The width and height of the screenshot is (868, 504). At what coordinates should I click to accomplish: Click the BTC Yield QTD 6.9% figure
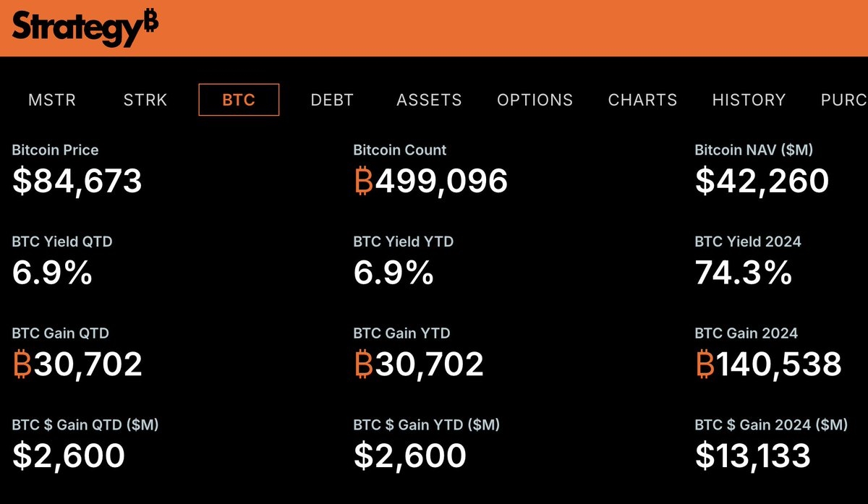pyautogui.click(x=52, y=273)
